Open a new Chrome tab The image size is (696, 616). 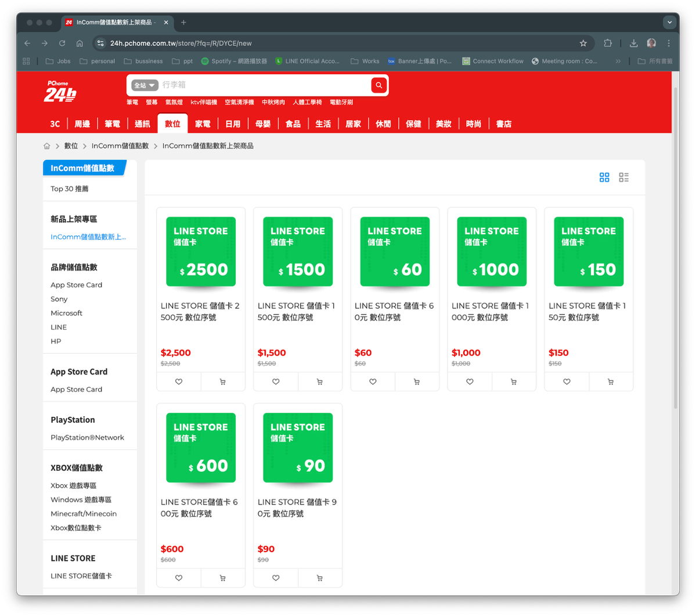tap(183, 22)
